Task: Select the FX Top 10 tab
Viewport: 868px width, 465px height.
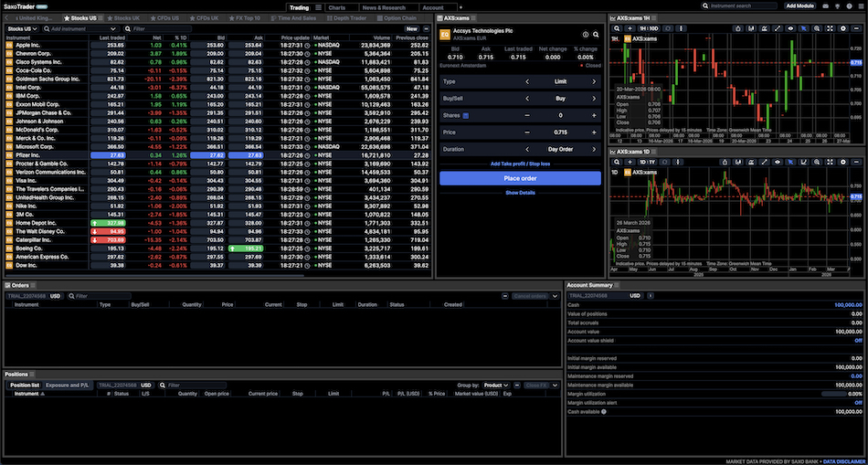Action: 244,17
